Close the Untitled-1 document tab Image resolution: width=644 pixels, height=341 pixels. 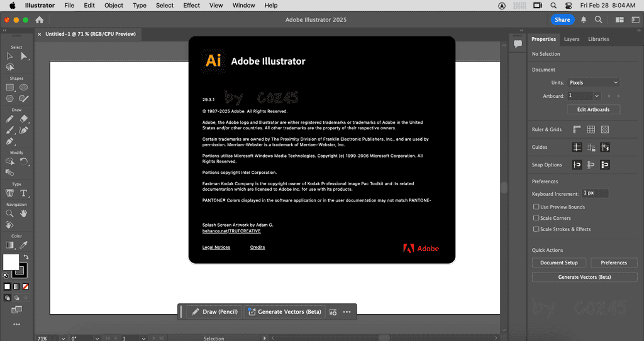click(x=40, y=34)
